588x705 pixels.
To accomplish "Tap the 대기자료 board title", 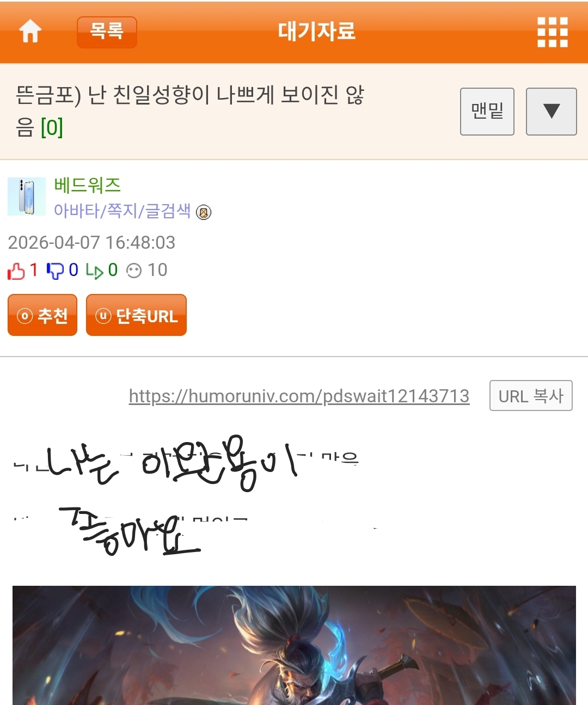I will coord(316,32).
